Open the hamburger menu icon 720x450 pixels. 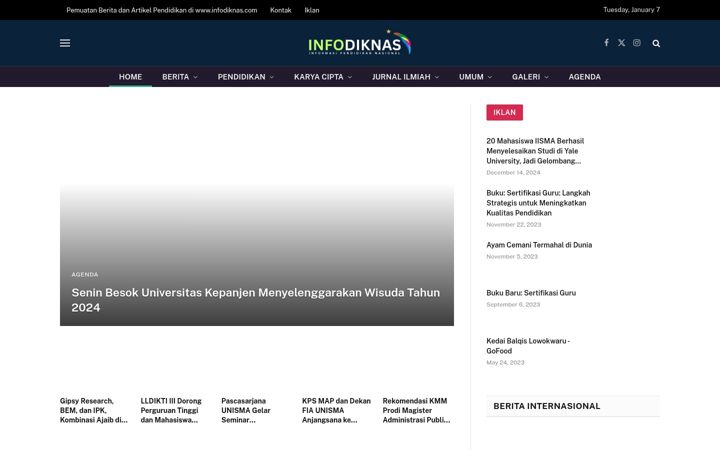tap(65, 43)
